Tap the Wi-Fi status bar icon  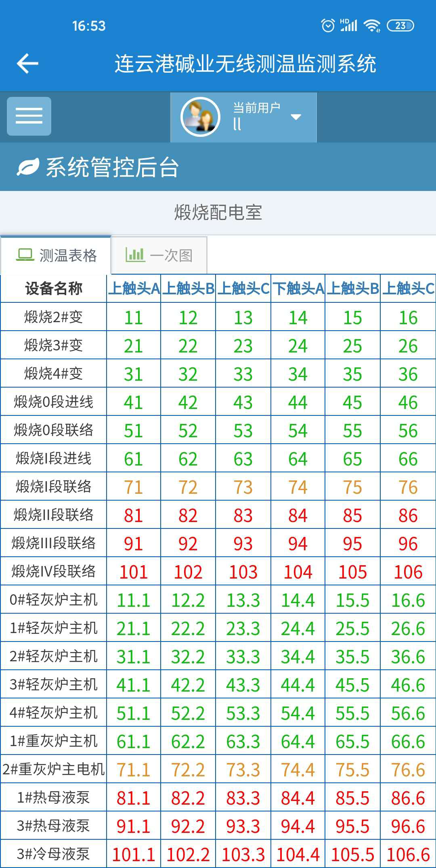pyautogui.click(x=371, y=25)
